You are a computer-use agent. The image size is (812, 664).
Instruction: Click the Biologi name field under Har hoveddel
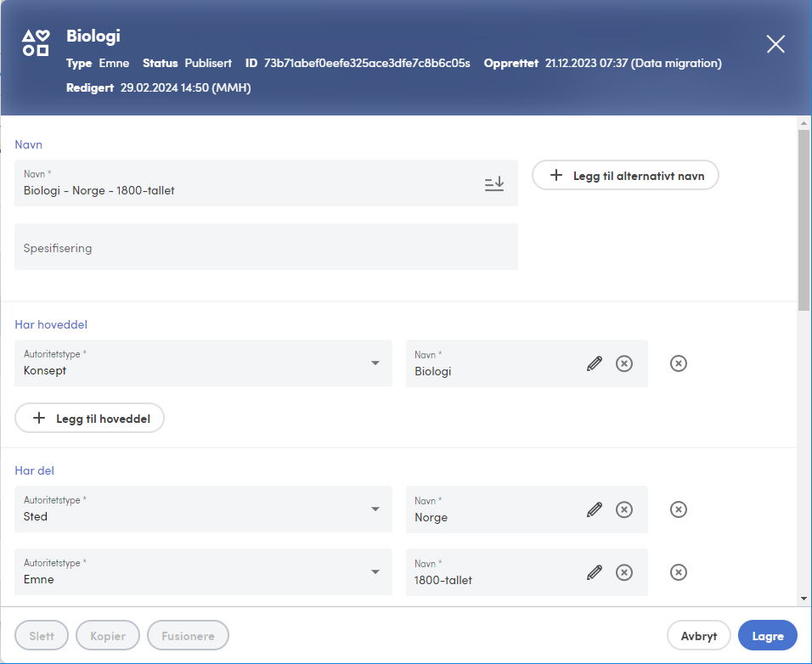pos(527,363)
